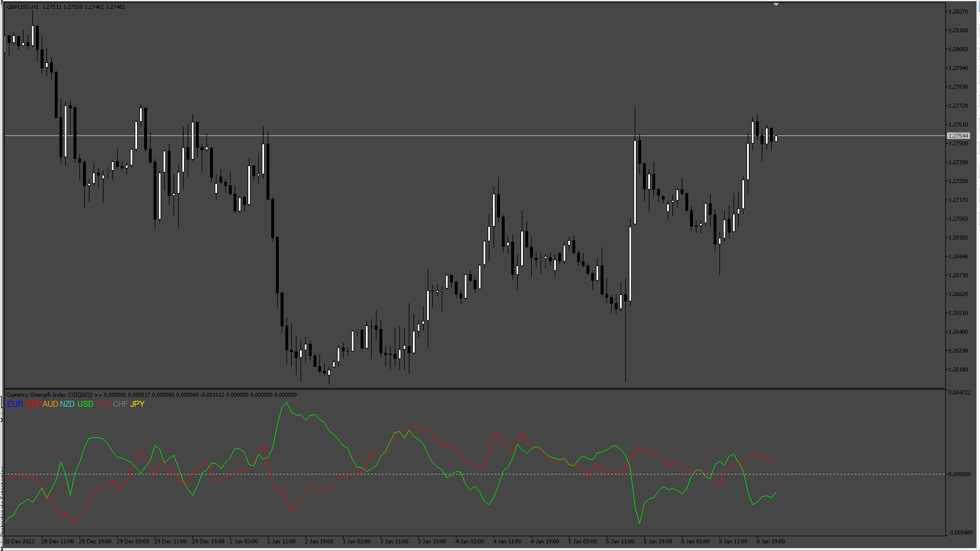This screenshot has width=980, height=551.
Task: Select the EUR currency label
Action: coord(15,404)
